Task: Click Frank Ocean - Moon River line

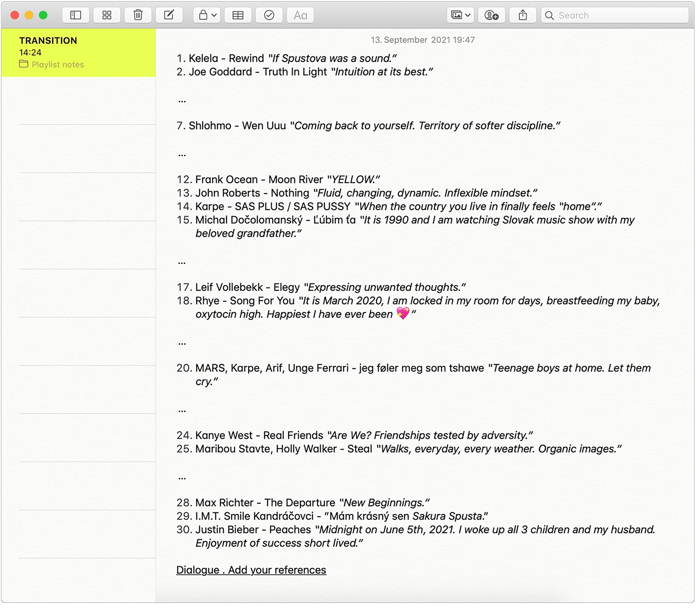Action: [278, 179]
